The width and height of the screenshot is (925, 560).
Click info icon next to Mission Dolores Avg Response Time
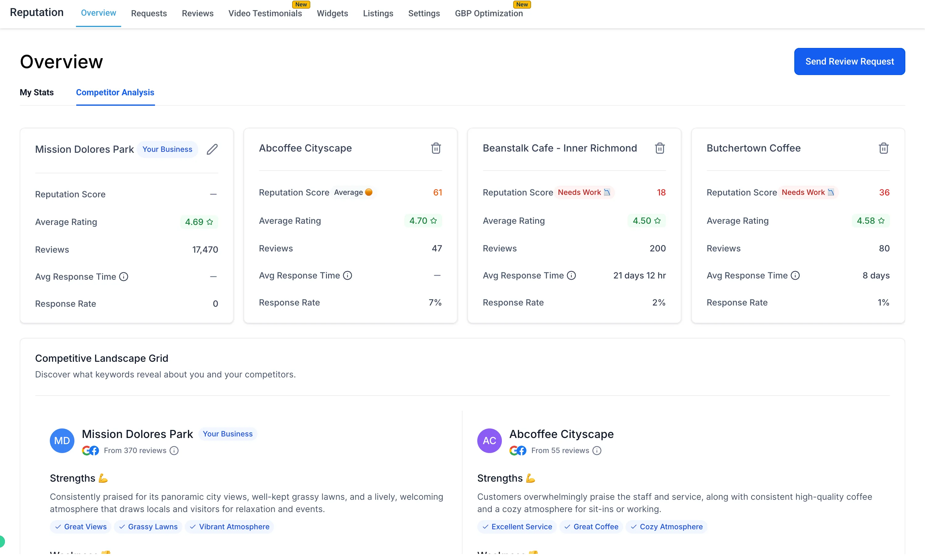tap(124, 277)
